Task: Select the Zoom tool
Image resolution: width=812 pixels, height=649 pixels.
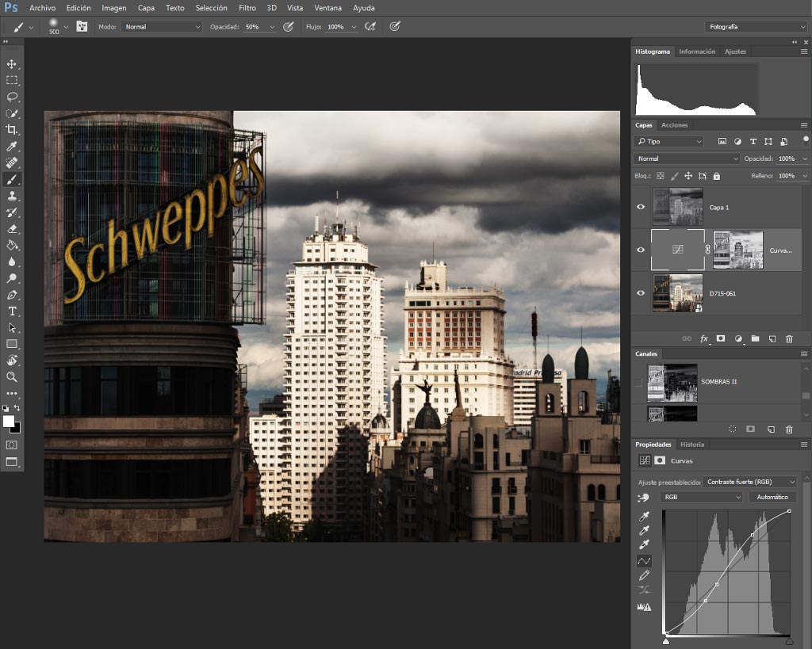Action: (x=11, y=376)
